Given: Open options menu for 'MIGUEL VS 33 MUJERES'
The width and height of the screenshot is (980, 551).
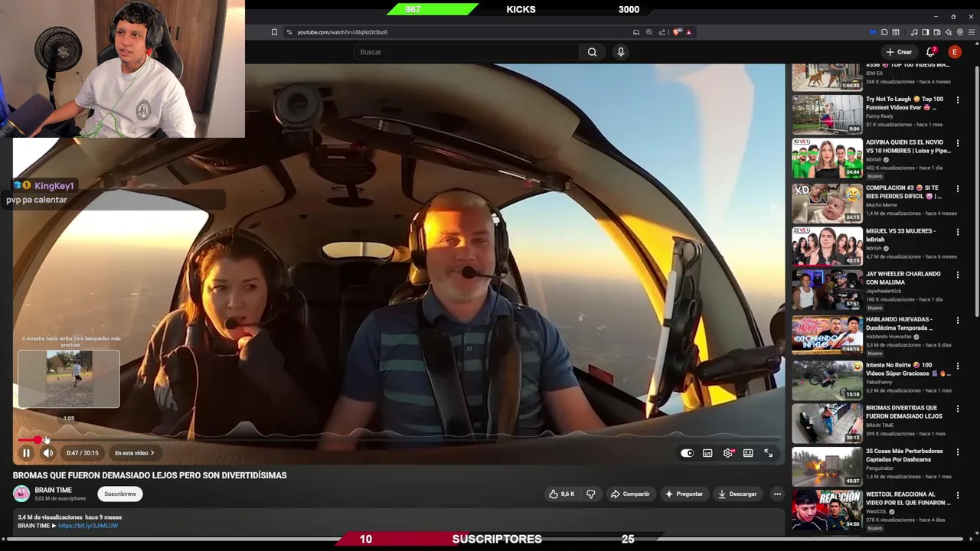Looking at the screenshot, I should click(x=958, y=232).
